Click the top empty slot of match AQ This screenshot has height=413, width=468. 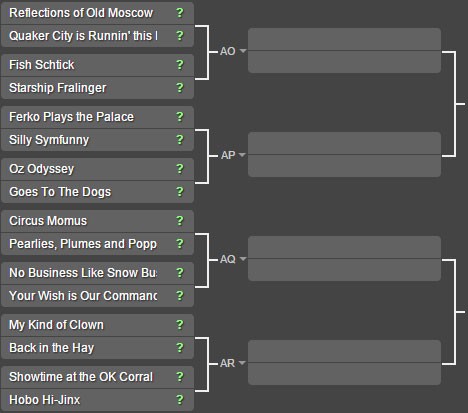tap(344, 247)
